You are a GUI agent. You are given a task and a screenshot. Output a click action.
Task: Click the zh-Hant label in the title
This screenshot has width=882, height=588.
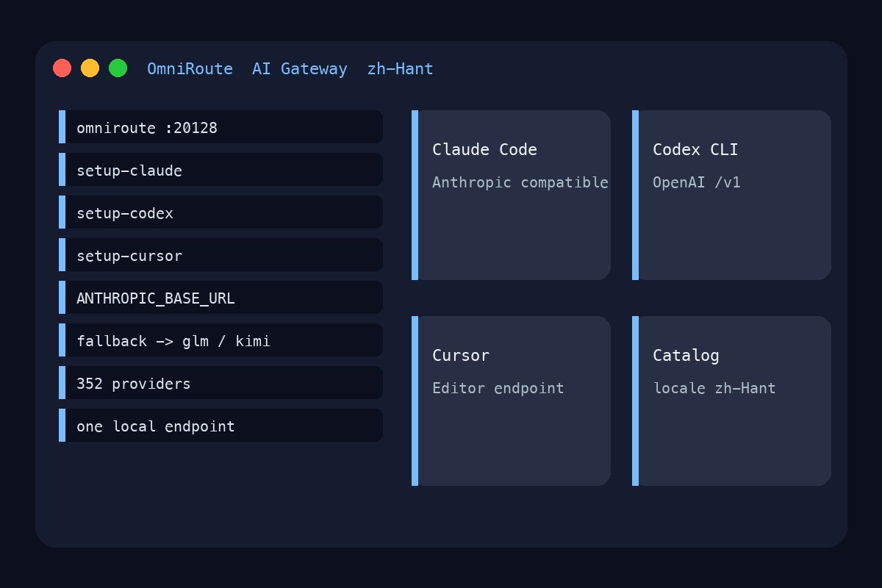400,69
